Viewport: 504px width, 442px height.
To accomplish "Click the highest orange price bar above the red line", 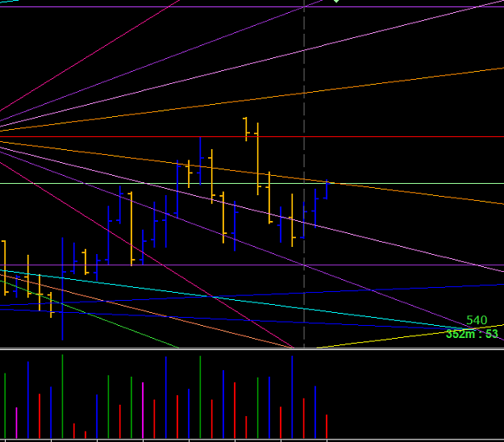I will [246, 129].
